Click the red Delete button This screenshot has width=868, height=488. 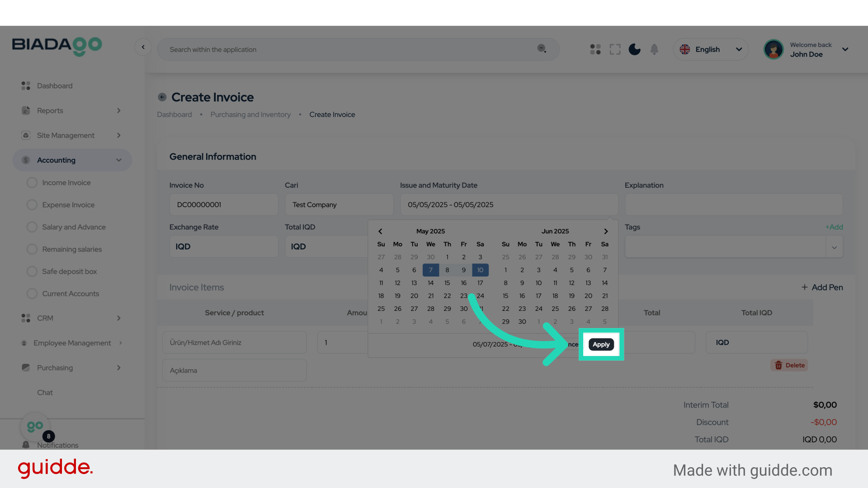point(789,365)
